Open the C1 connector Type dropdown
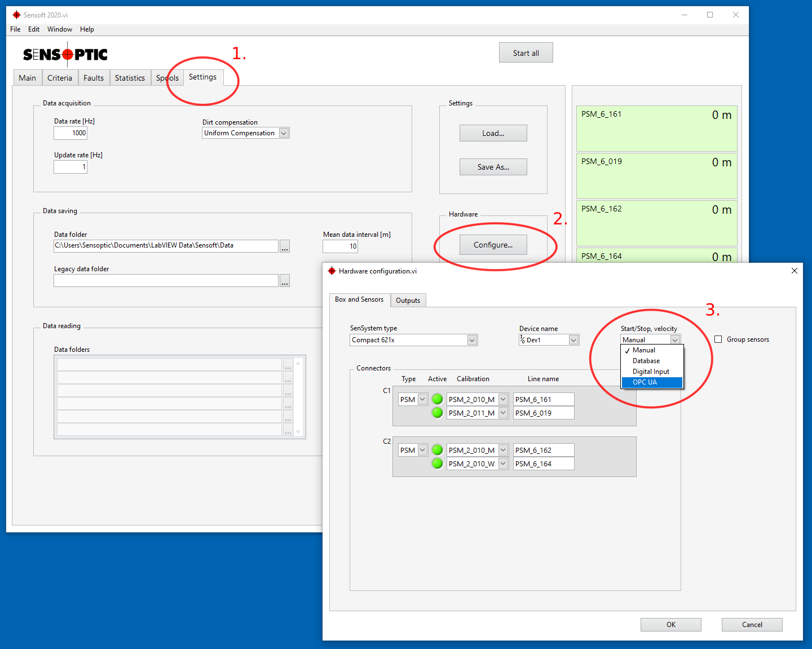This screenshot has width=812, height=649. point(422,399)
